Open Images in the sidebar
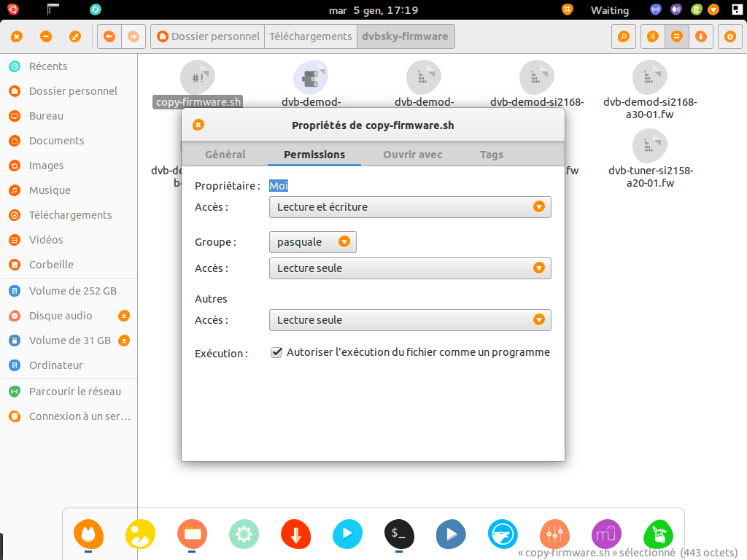 (x=69, y=166)
